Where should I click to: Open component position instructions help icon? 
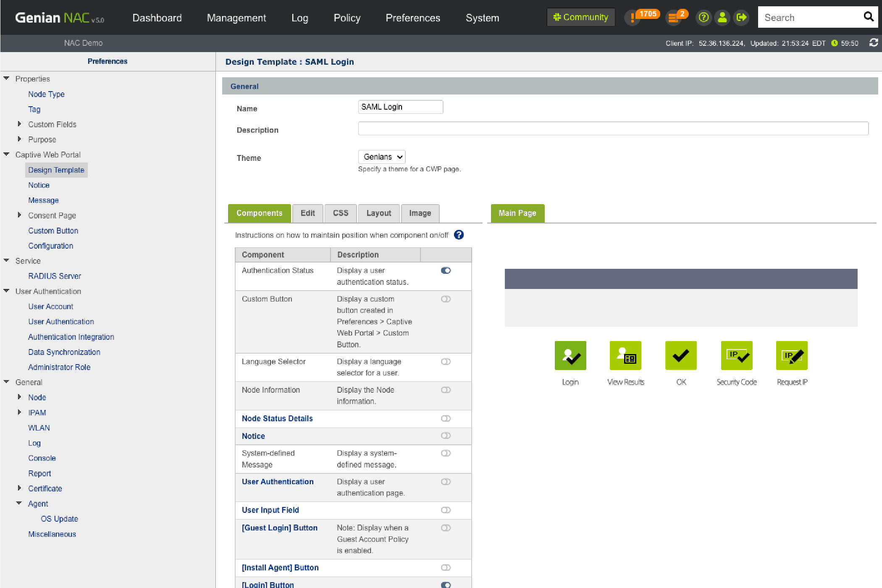459,235
